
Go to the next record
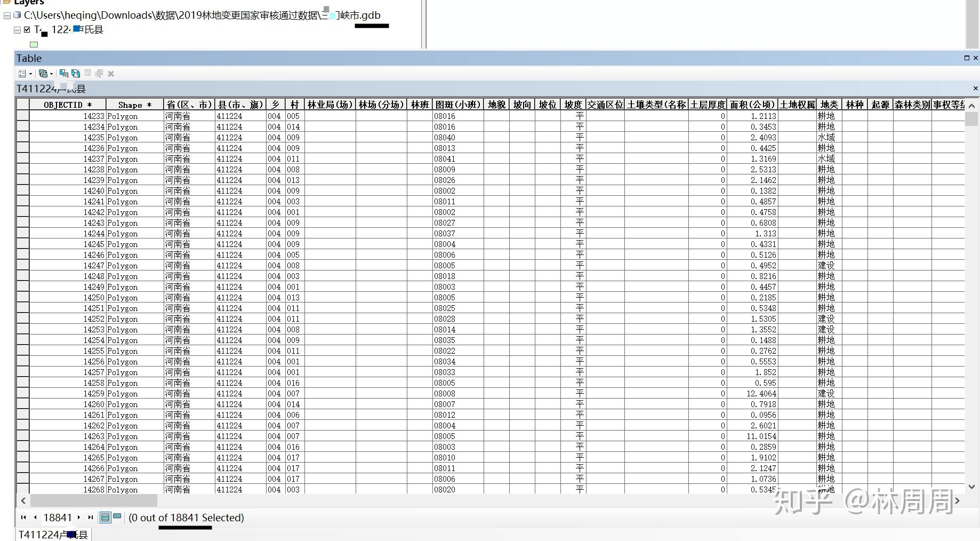pyautogui.click(x=79, y=517)
